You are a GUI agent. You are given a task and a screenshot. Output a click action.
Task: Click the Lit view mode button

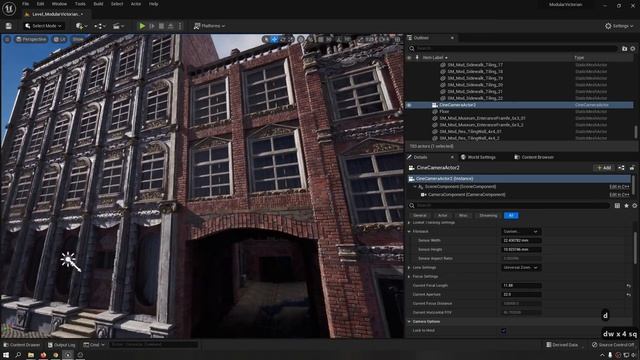pyautogui.click(x=60, y=39)
